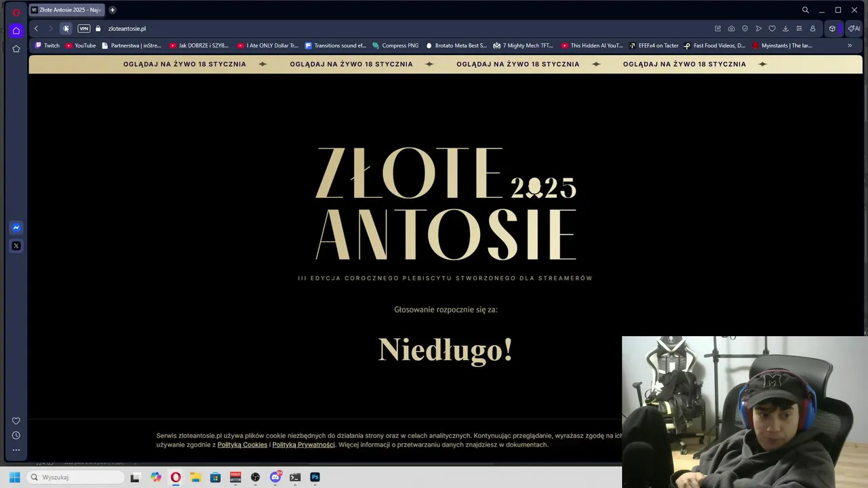The height and width of the screenshot is (488, 868).
Task: Reload the current page
Action: (66, 28)
